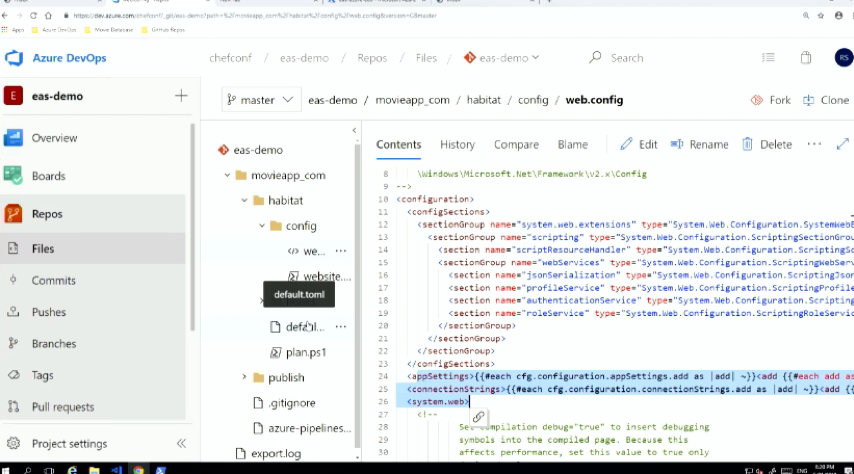Collapse the movieapp_com folder

coord(228,175)
